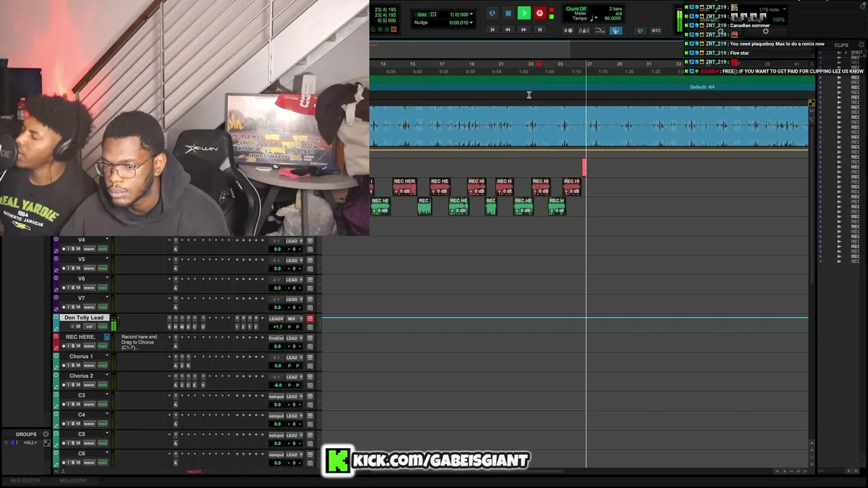This screenshot has height=488, width=868.
Task: Click the Go to End transport button
Action: [x=540, y=30]
